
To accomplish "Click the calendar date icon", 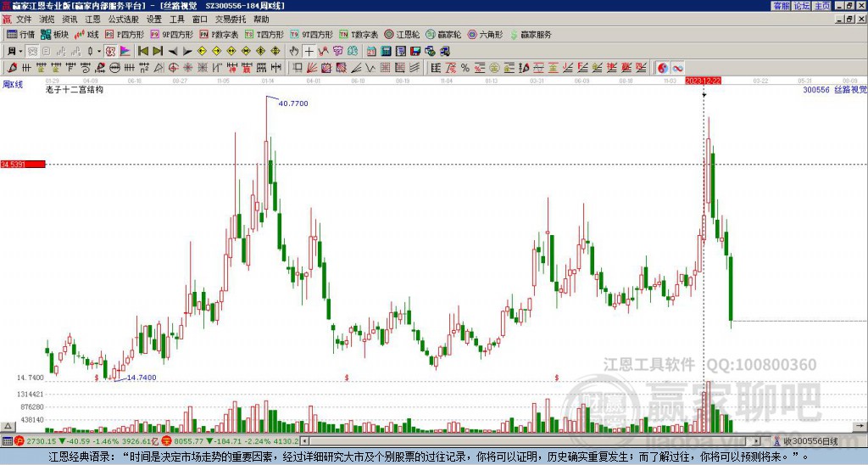I will click(371, 52).
